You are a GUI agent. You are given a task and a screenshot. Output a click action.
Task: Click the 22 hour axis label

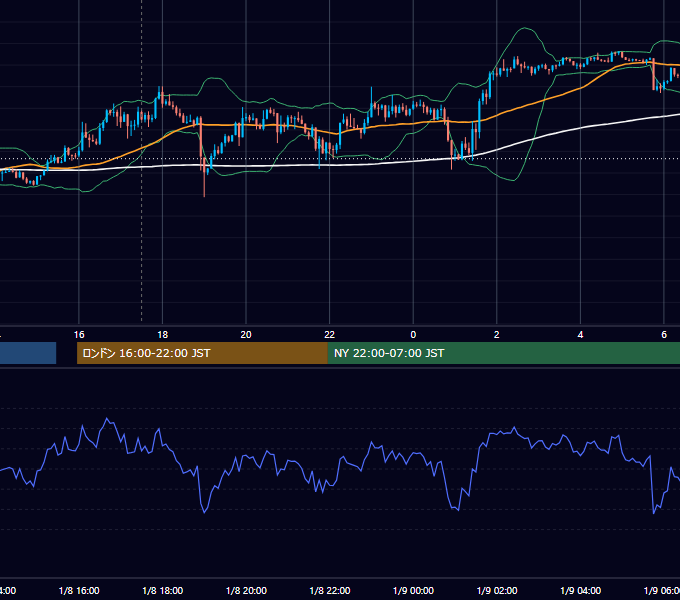pos(330,335)
